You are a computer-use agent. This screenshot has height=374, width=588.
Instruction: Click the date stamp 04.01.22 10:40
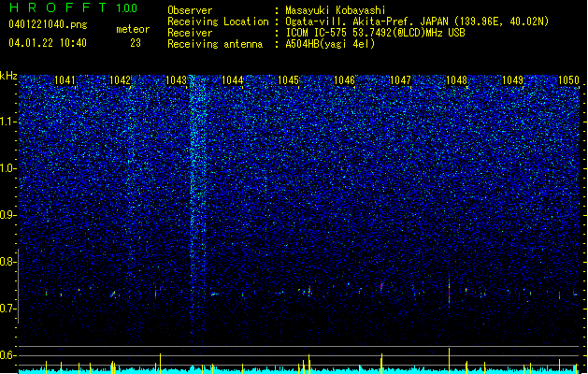[48, 43]
